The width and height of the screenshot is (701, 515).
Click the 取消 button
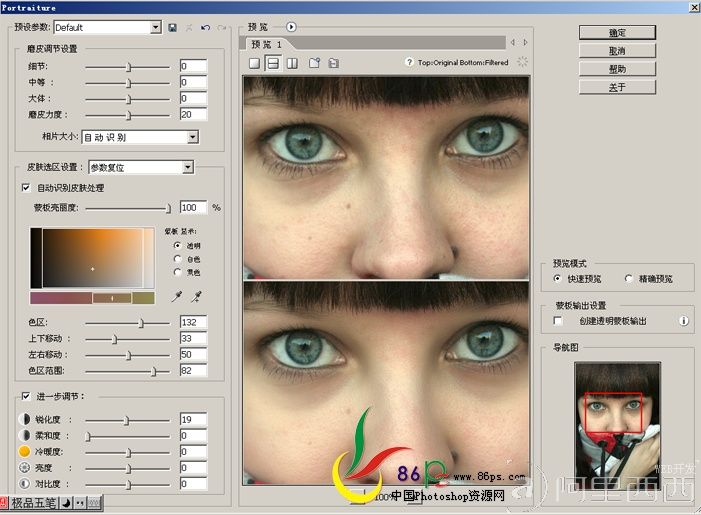coord(617,51)
